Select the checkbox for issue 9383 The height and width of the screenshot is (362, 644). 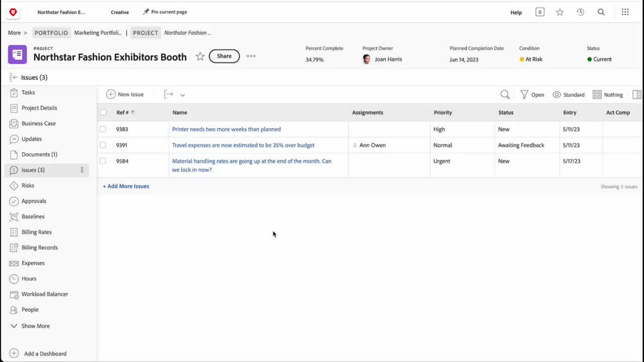103,129
